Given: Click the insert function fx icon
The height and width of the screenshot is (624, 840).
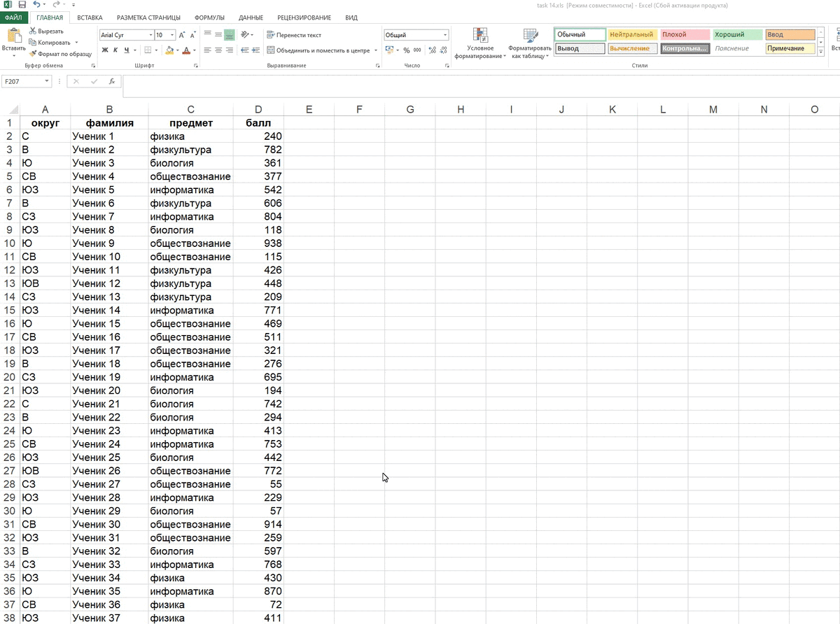Looking at the screenshot, I should click(x=111, y=81).
